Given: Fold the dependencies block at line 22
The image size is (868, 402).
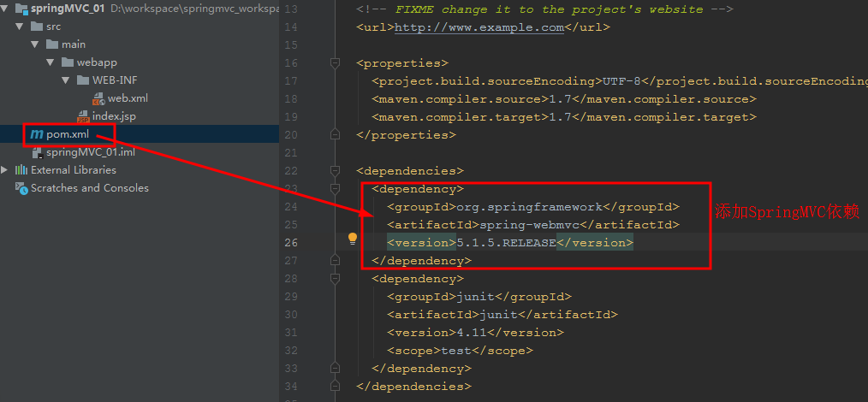Looking at the screenshot, I should [x=336, y=171].
